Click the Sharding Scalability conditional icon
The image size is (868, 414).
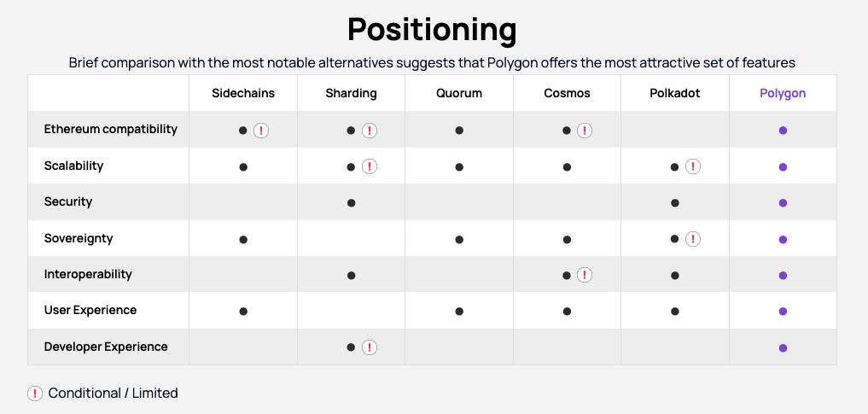pyautogui.click(x=370, y=166)
